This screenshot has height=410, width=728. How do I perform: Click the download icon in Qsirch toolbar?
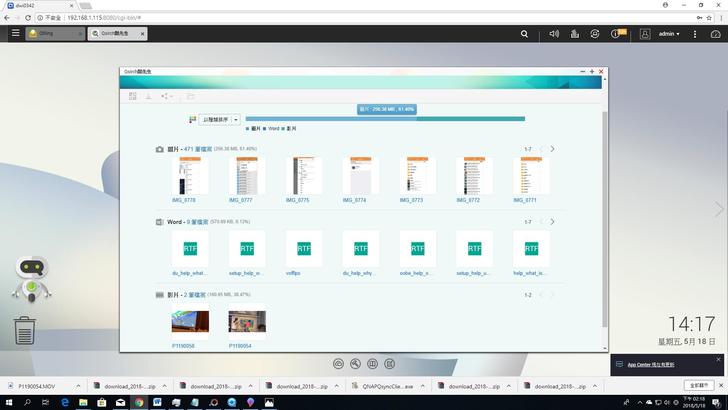pyautogui.click(x=149, y=96)
